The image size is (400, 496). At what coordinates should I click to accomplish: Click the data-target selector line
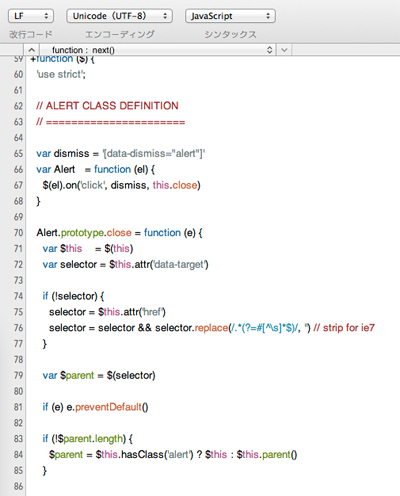[125, 265]
